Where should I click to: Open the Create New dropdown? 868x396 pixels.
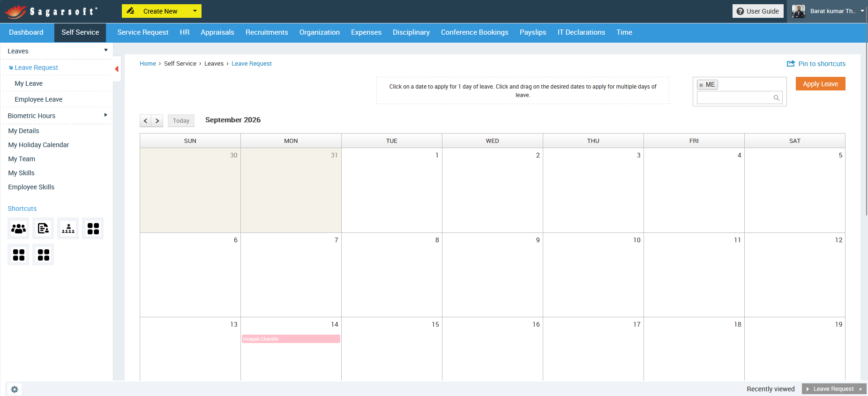tap(162, 11)
